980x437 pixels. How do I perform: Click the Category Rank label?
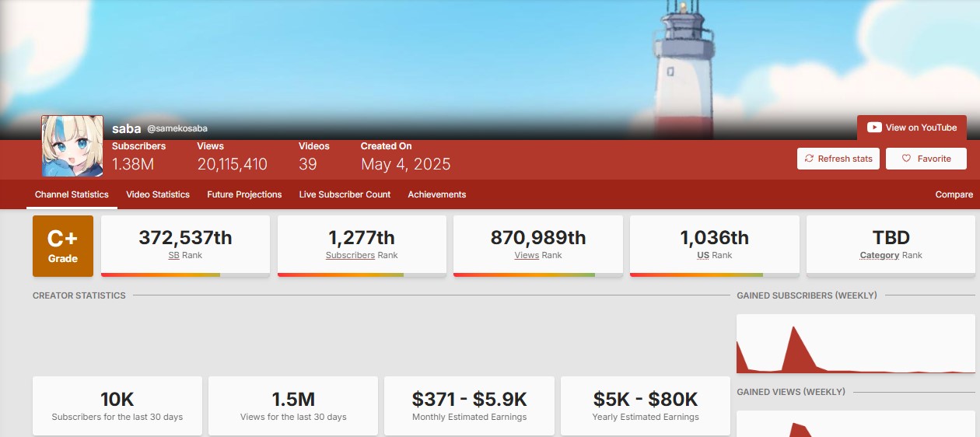[891, 255]
